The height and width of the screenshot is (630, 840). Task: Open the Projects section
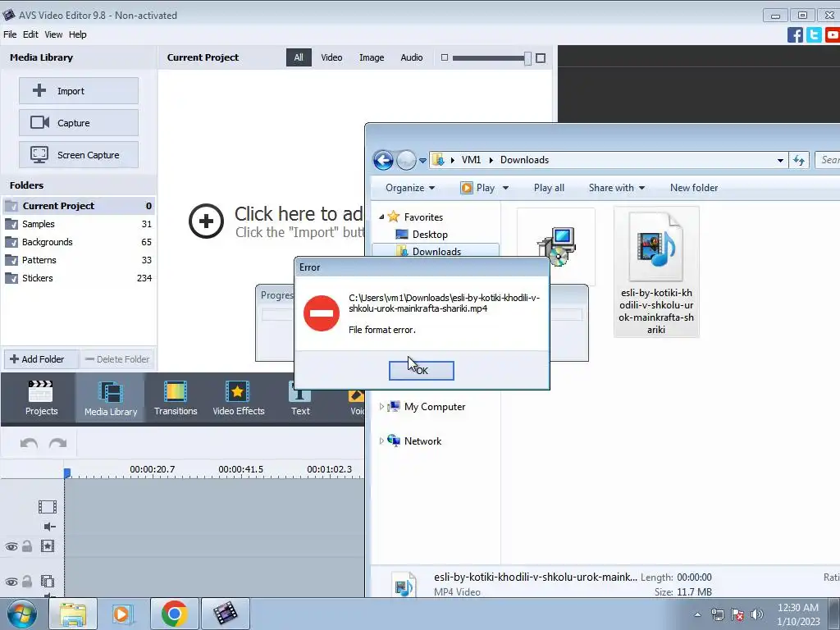tap(41, 398)
